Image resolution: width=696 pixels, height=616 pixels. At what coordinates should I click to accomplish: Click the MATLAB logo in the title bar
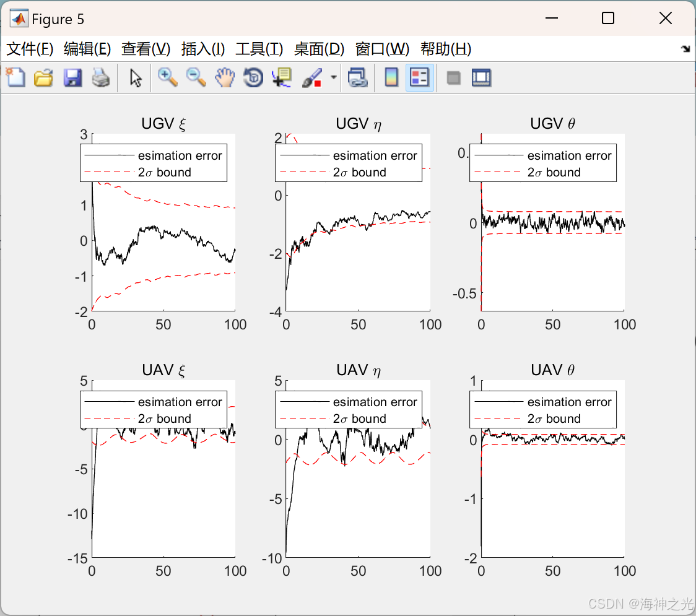pos(19,19)
